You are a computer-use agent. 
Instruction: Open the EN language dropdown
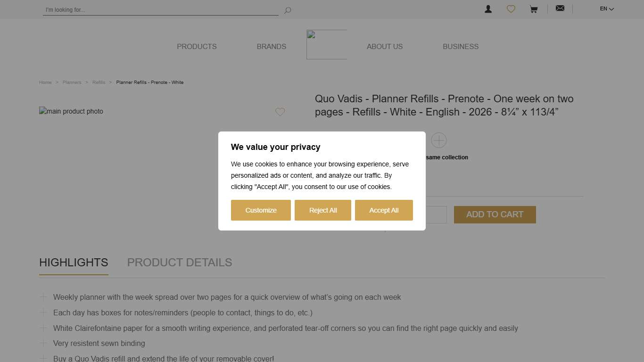coord(606,8)
